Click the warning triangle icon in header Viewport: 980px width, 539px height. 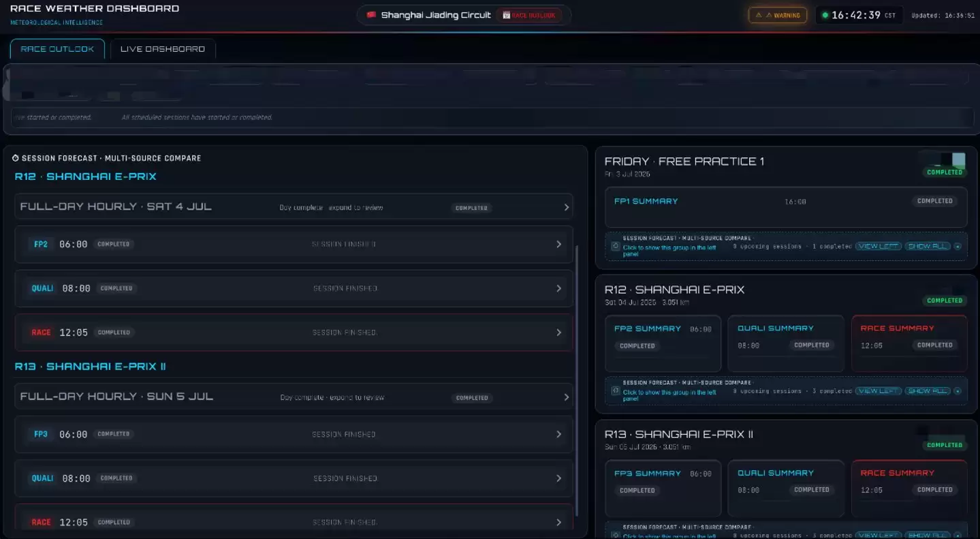[759, 15]
